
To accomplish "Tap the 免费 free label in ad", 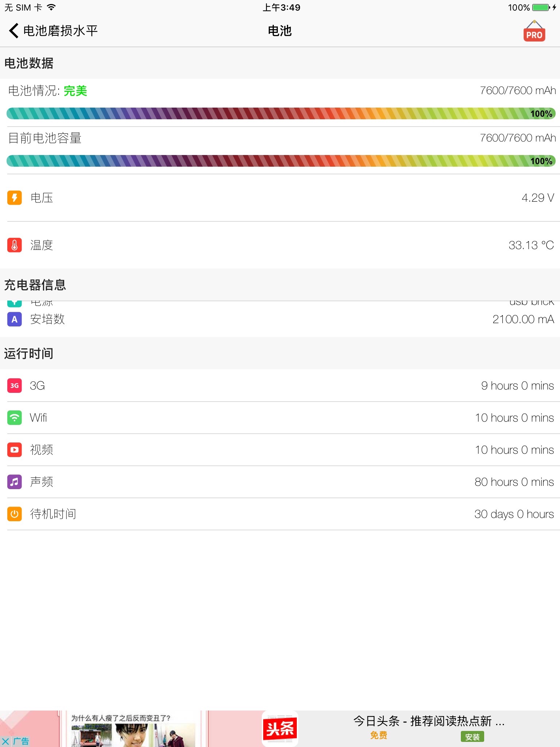I will (378, 736).
